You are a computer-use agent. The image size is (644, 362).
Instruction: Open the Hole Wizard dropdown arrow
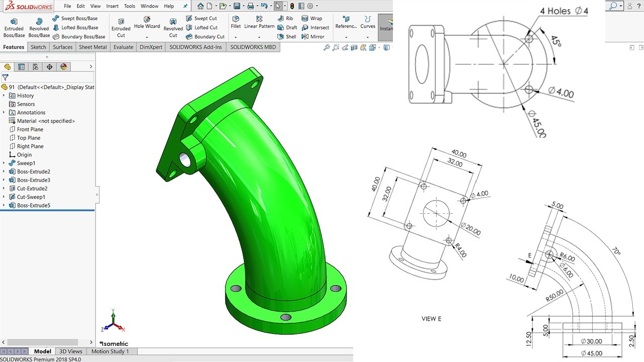click(147, 37)
